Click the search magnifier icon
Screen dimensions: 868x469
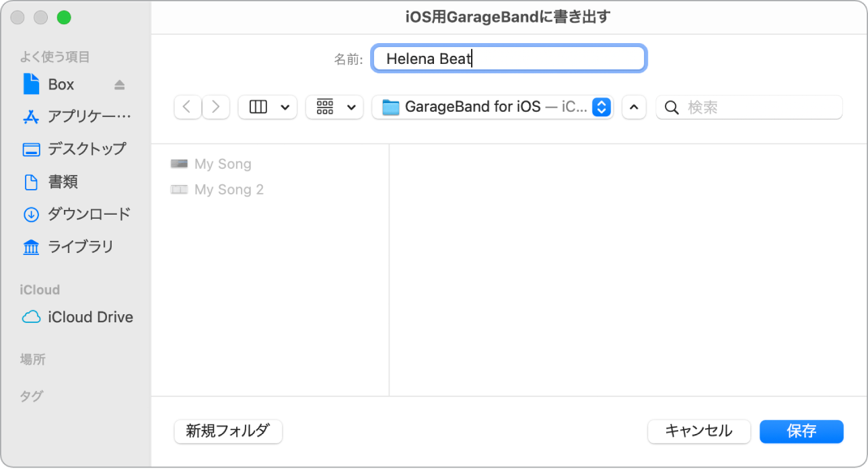point(672,107)
